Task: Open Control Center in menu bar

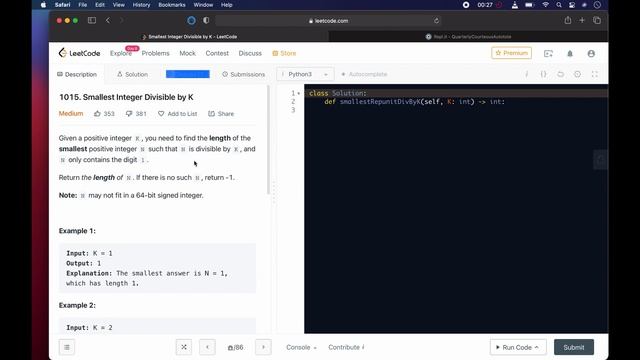Action: tap(572, 5)
